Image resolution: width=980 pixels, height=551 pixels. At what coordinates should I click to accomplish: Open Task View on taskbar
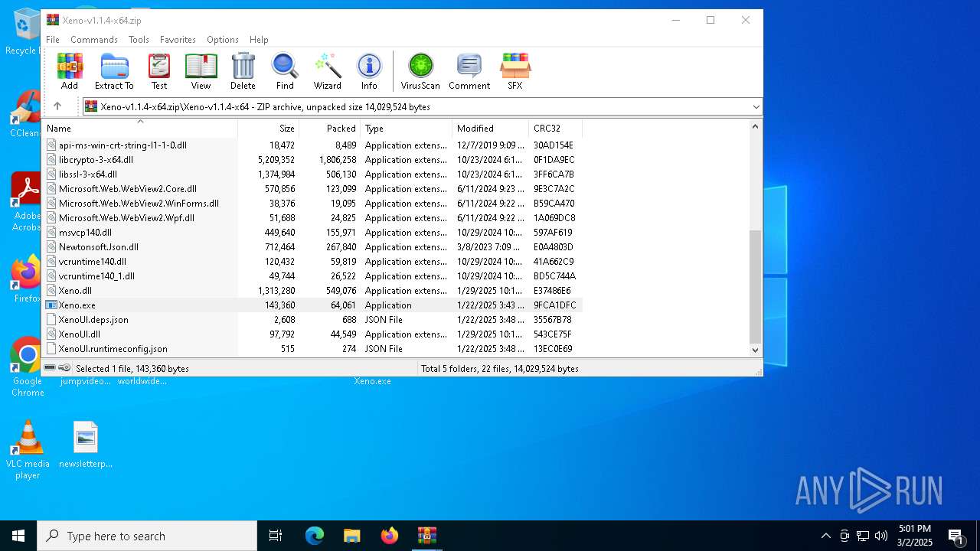pyautogui.click(x=276, y=536)
